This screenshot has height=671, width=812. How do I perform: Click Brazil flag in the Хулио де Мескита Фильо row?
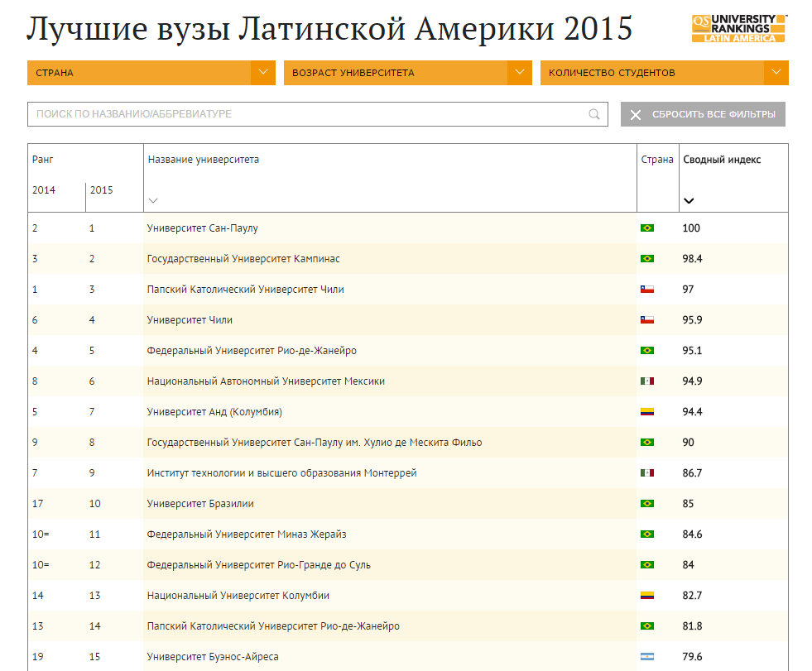pyautogui.click(x=646, y=442)
